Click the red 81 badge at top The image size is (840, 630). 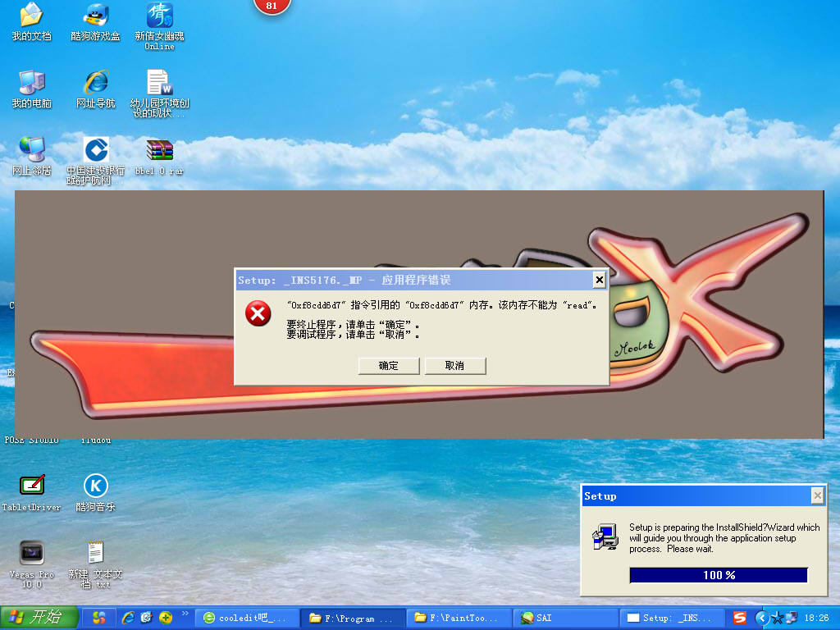(x=272, y=7)
